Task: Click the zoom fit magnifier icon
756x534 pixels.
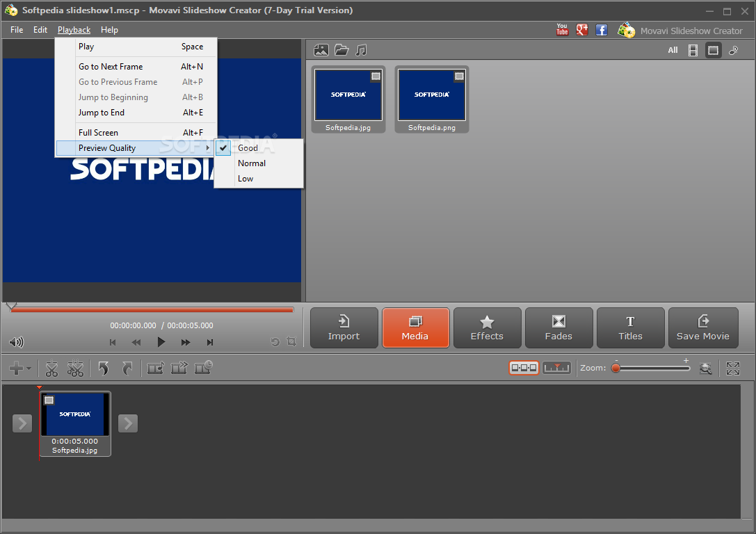Action: click(x=705, y=369)
